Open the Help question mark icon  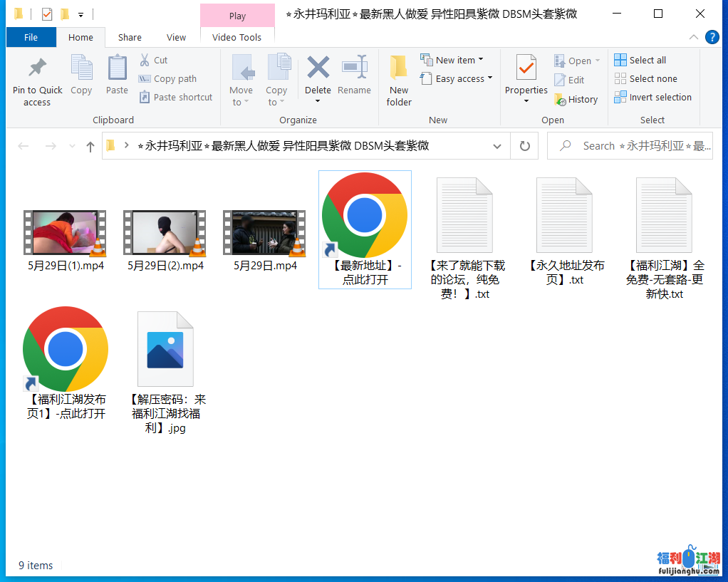(712, 37)
